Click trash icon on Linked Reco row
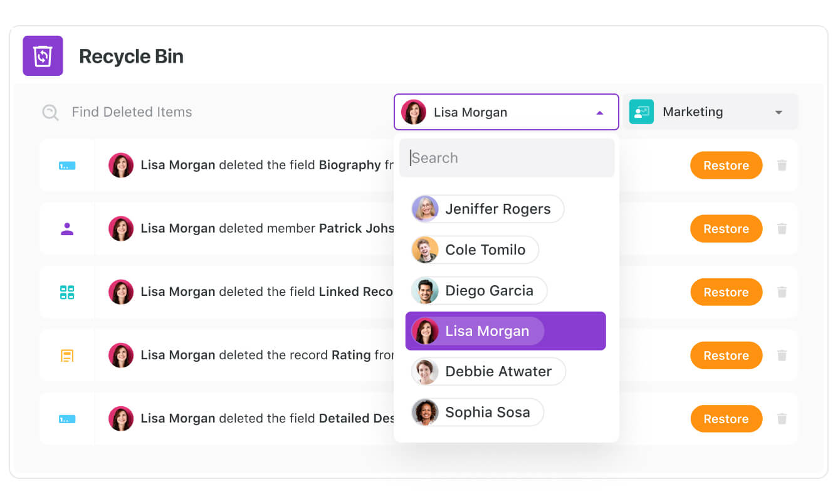Viewport: 840px width, 504px height. pos(782,292)
